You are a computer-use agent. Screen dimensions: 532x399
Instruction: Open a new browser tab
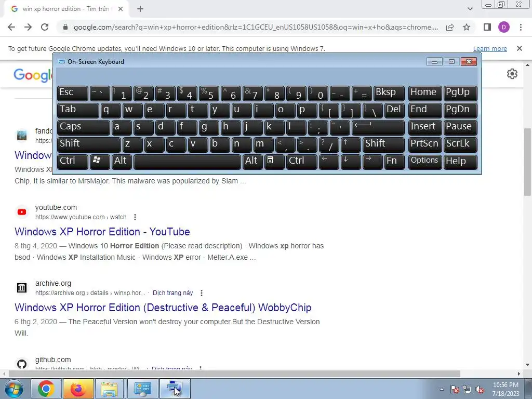(x=140, y=9)
